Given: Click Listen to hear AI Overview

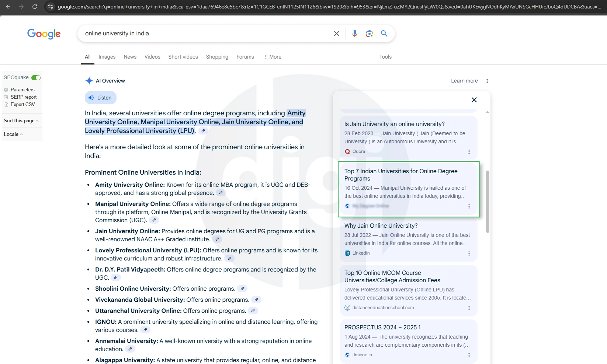Looking at the screenshot, I should tap(101, 98).
